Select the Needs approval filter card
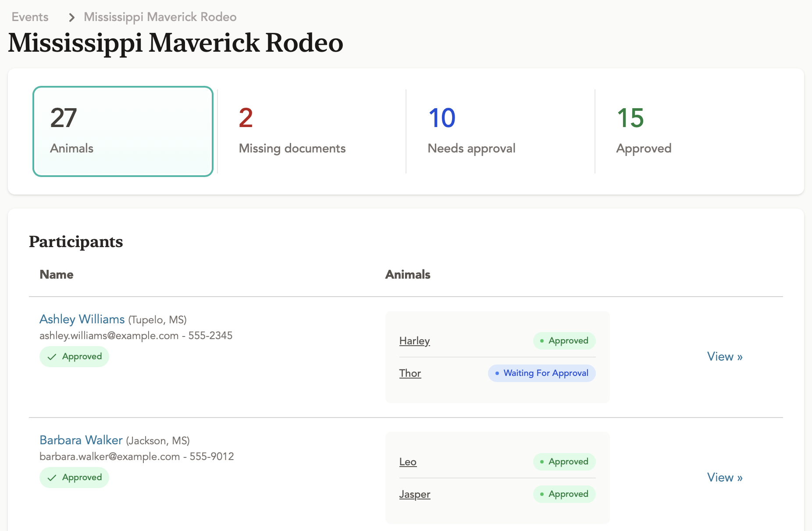The image size is (812, 531). tap(500, 131)
